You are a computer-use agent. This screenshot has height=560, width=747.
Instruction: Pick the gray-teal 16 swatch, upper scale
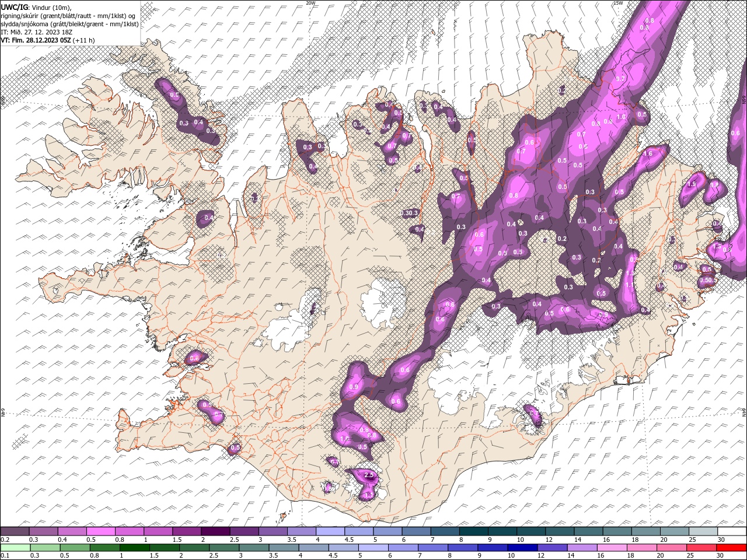[x=616, y=531]
